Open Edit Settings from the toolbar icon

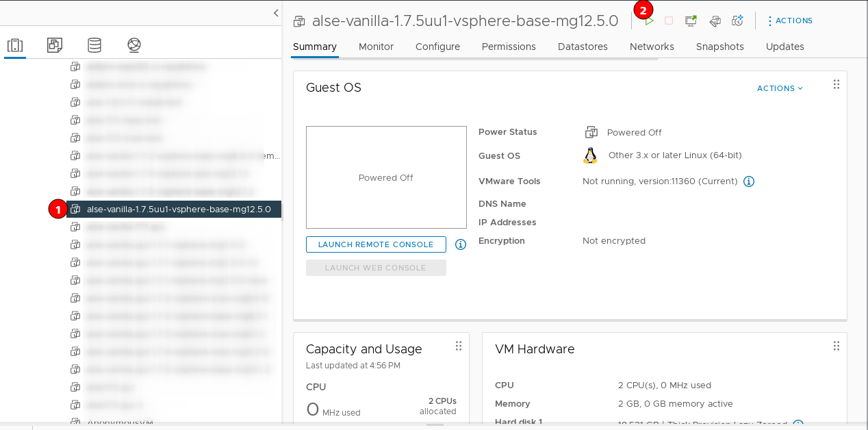[x=715, y=21]
